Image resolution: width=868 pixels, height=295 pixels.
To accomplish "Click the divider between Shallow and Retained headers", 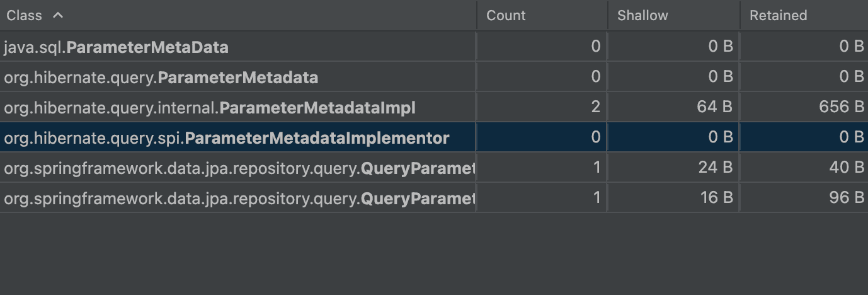I will pyautogui.click(x=740, y=15).
